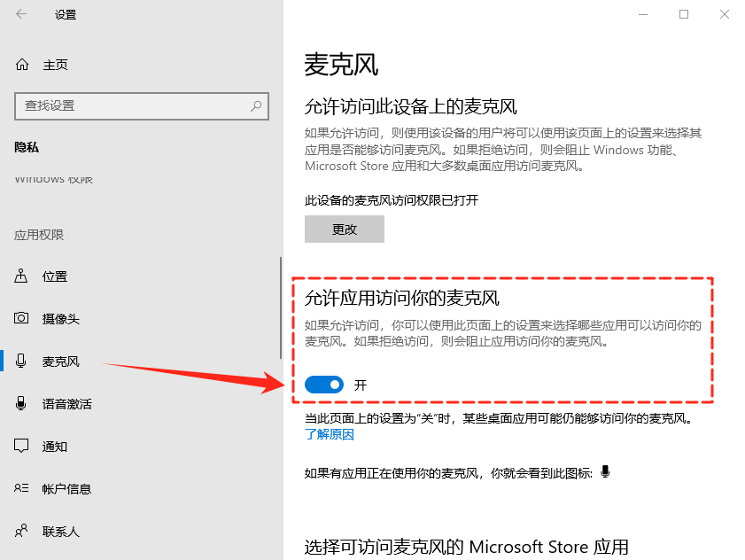Minimize the 设置 window
Screen dimensions: 745x560
coord(642,14)
